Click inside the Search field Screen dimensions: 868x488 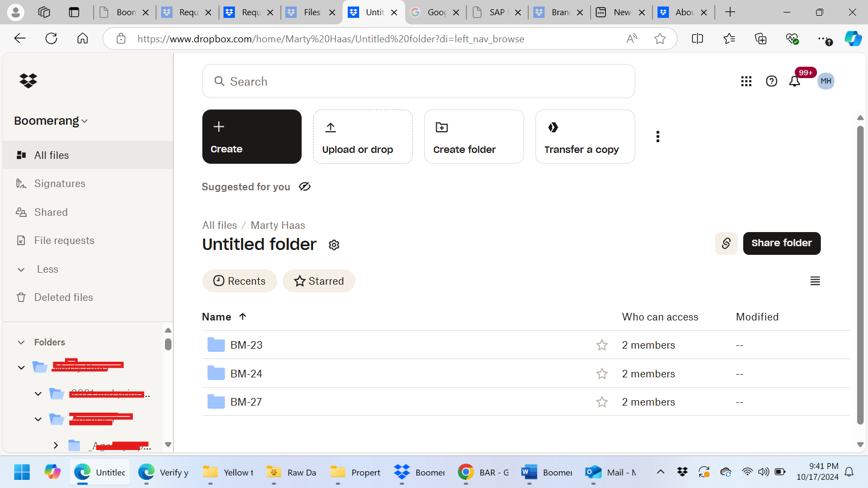click(418, 81)
